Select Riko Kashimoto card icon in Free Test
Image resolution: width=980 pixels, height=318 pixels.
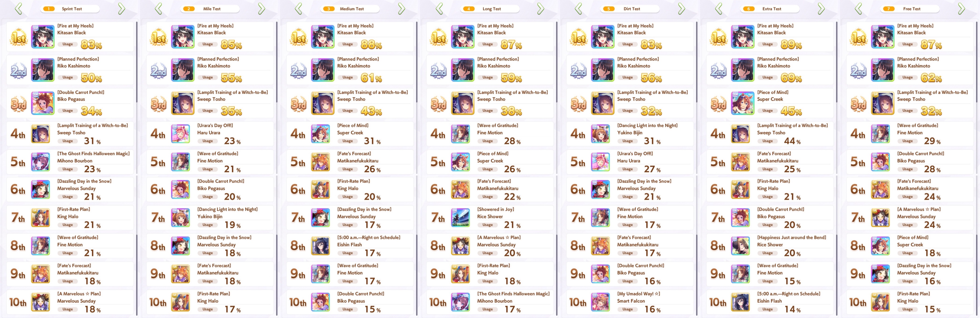click(x=883, y=70)
